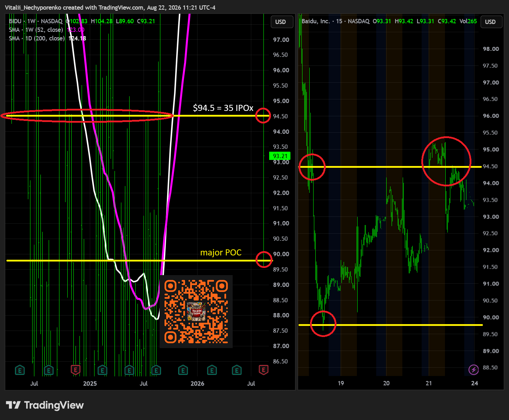Click the 97.00 price label on the weekly chart axis
The width and height of the screenshot is (509, 420).
tap(281, 40)
